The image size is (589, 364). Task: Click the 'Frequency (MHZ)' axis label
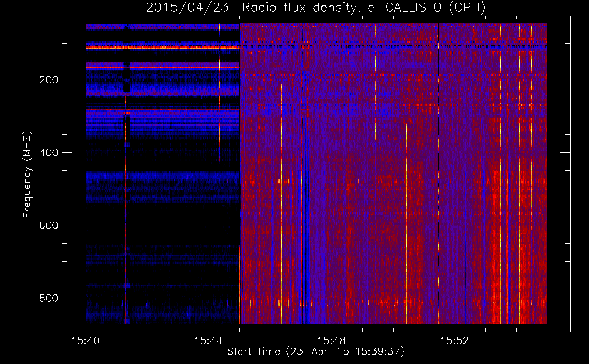click(x=27, y=175)
